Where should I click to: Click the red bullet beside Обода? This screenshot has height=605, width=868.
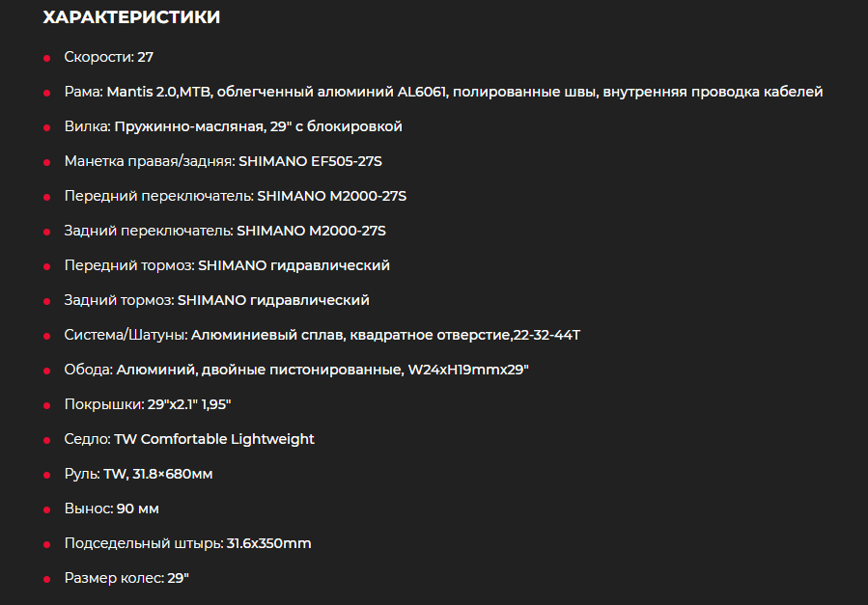[47, 371]
